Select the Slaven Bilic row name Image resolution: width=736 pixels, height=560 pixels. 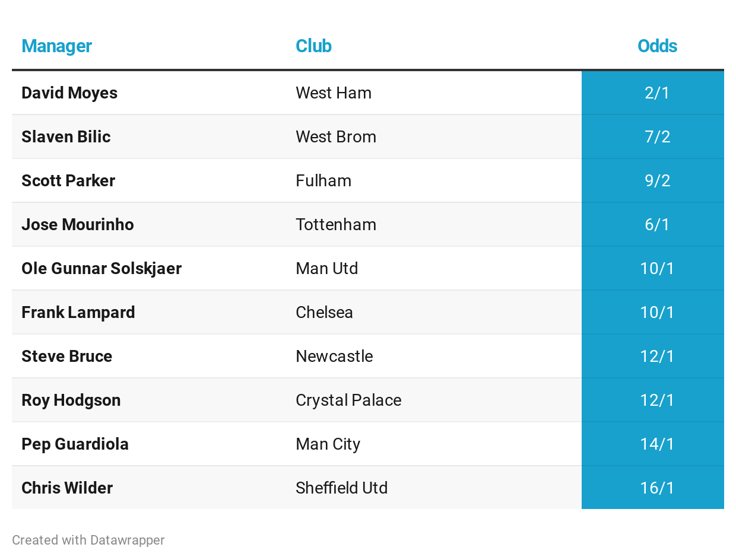click(x=66, y=136)
